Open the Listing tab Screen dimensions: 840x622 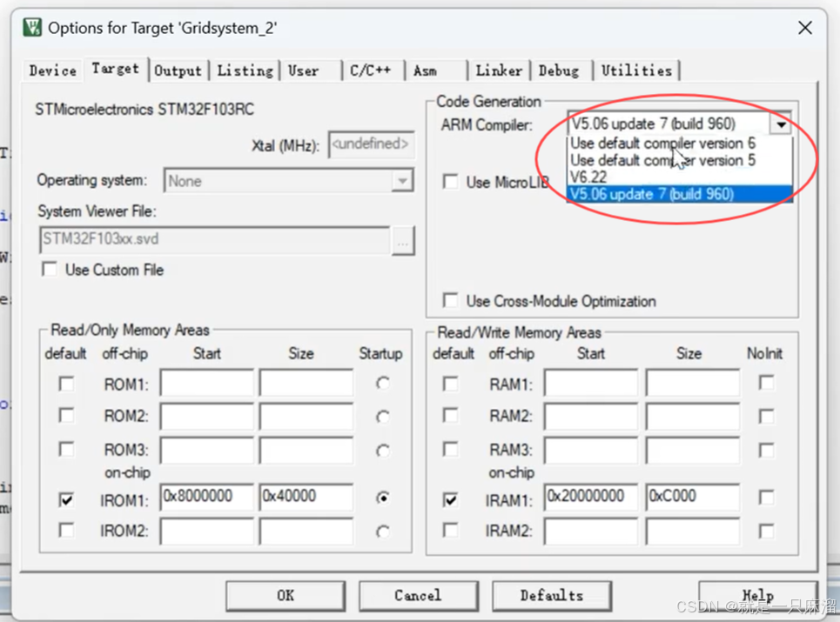click(x=245, y=70)
